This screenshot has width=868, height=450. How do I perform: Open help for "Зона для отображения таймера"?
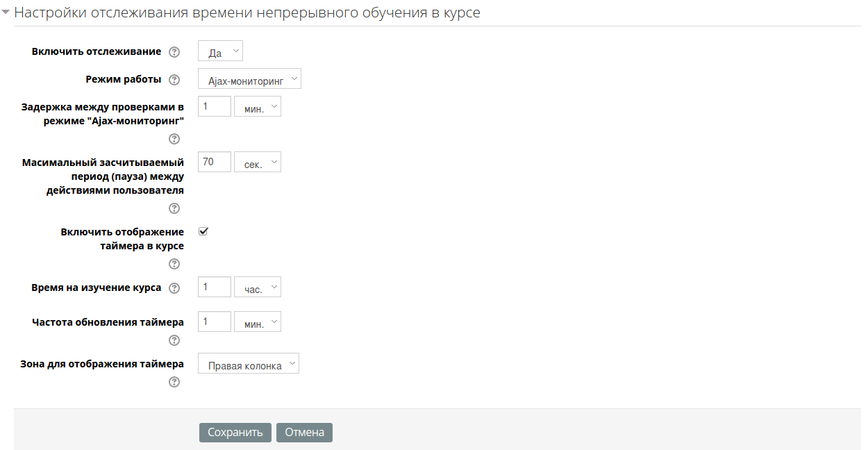point(174,382)
